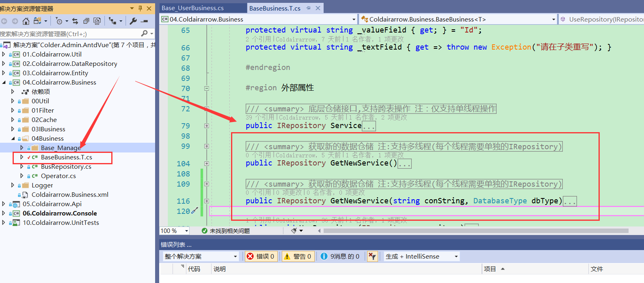
Task: Expand GetNewService method at line 104
Action: 207,163
